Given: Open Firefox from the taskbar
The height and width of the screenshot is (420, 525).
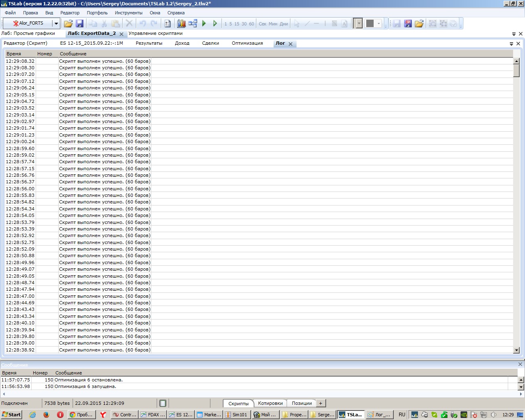Looking at the screenshot, I should click(x=46, y=415).
